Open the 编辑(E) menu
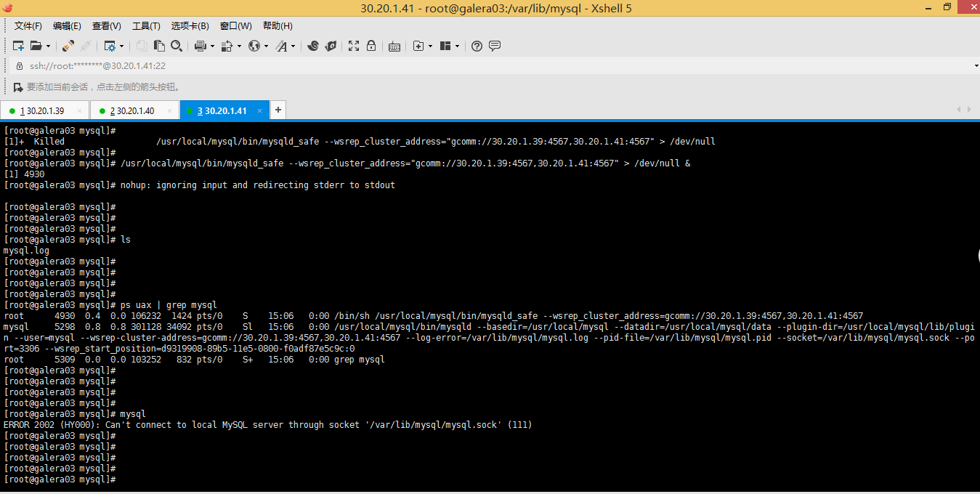The height and width of the screenshot is (494, 980). pyautogui.click(x=67, y=26)
